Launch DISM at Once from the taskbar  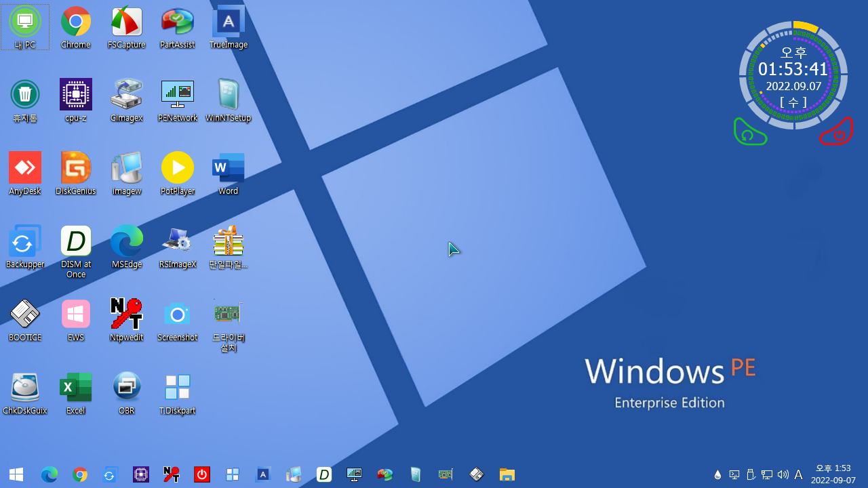pyautogui.click(x=324, y=474)
